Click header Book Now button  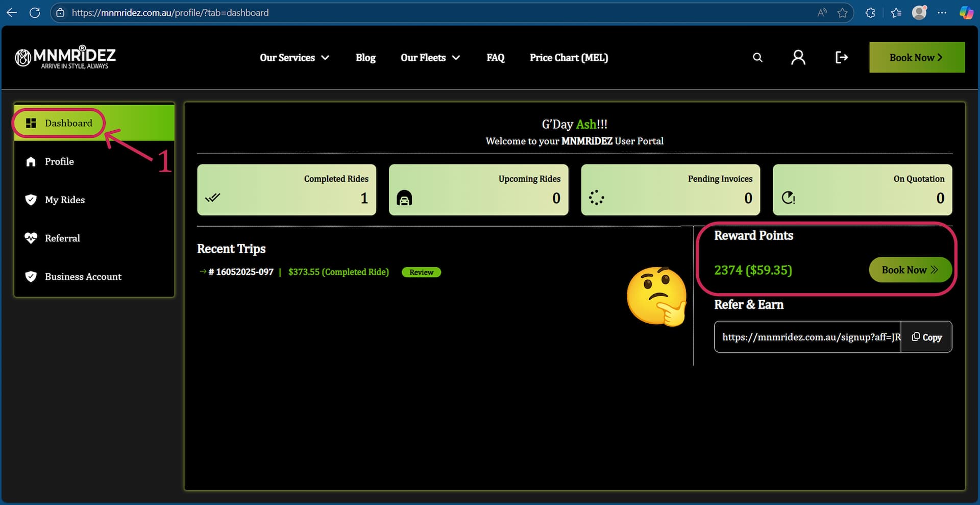tap(917, 57)
